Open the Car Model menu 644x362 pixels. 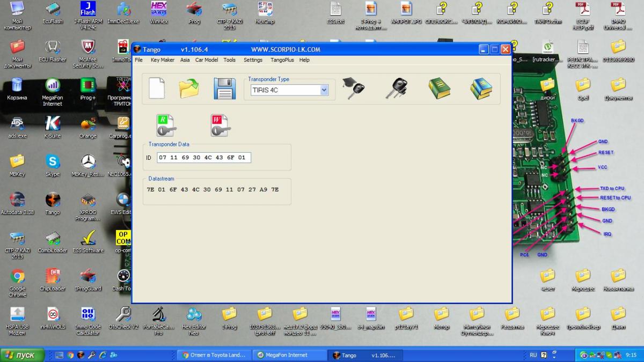click(207, 60)
